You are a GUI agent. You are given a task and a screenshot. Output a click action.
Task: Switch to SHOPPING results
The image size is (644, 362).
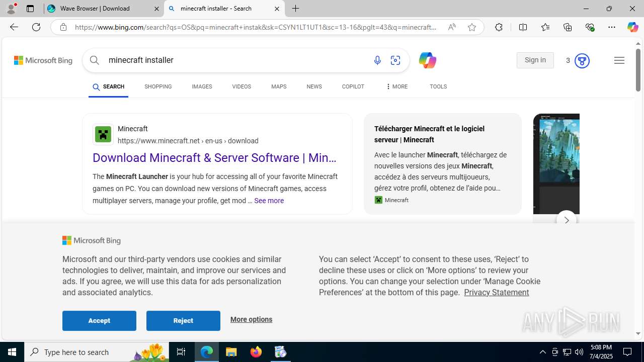coord(158,87)
